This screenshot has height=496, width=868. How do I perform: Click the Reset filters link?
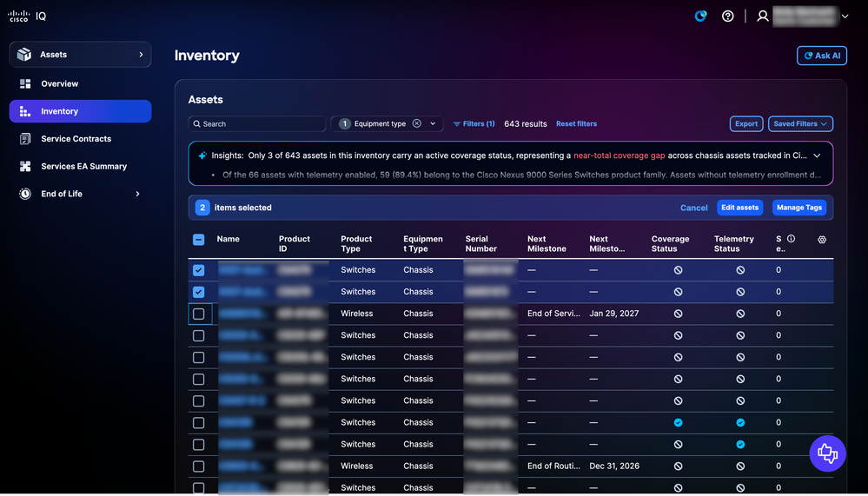(576, 124)
